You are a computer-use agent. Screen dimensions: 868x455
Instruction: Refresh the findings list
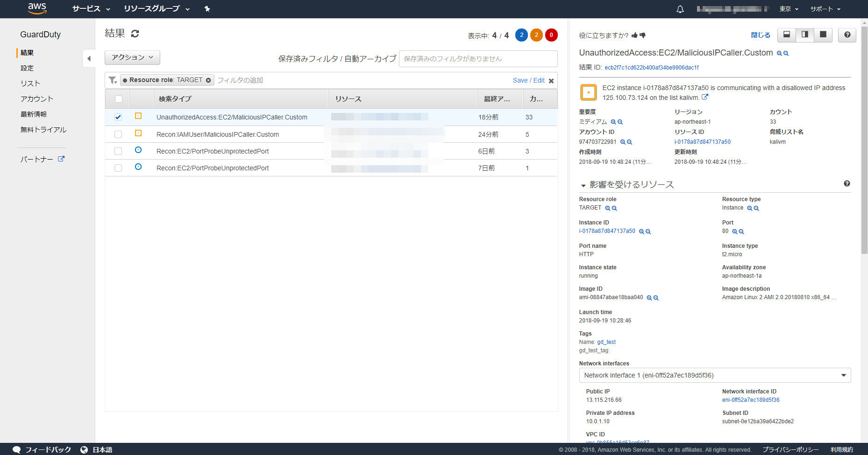click(135, 34)
